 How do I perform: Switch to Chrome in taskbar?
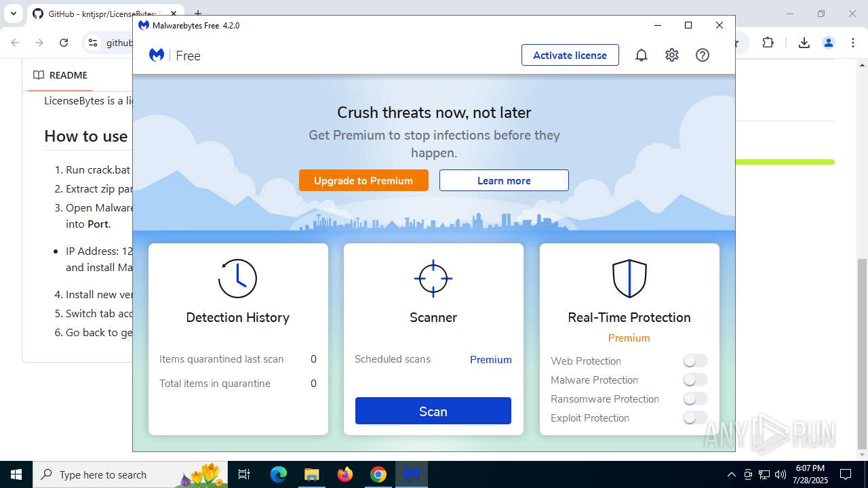pyautogui.click(x=378, y=474)
